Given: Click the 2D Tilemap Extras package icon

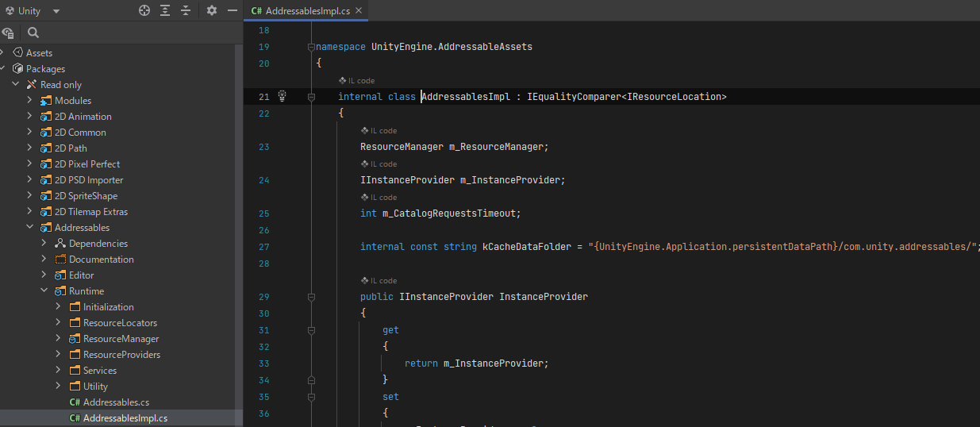Looking at the screenshot, I should pos(46,211).
